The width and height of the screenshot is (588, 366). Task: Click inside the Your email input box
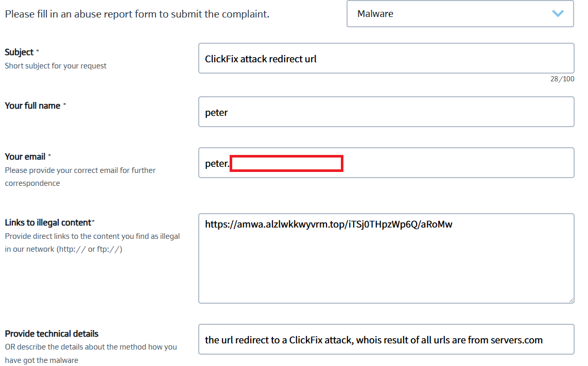(386, 163)
